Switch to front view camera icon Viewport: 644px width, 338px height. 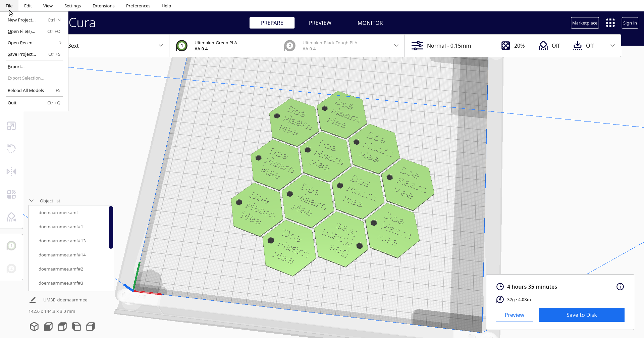(x=48, y=327)
